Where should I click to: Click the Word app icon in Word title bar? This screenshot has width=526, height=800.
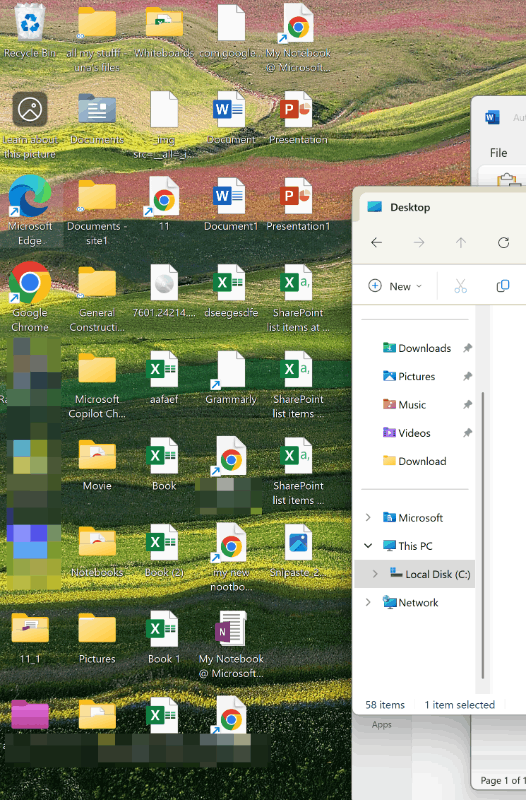(x=492, y=118)
